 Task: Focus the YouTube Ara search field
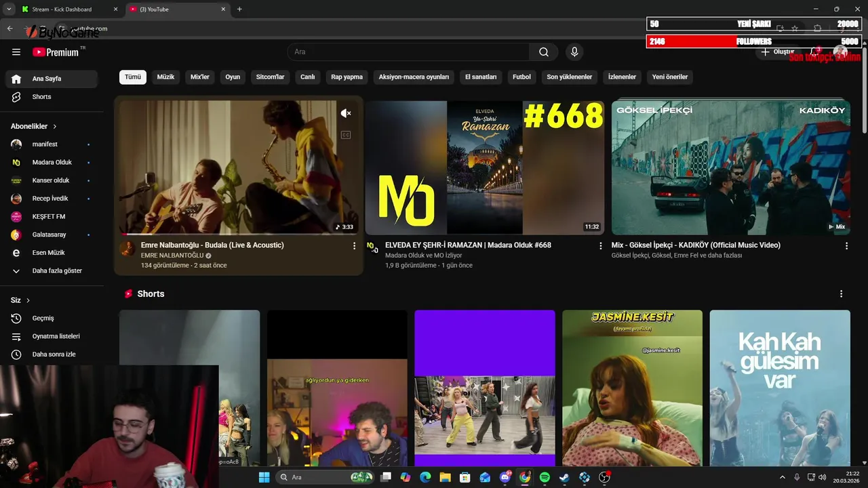(409, 52)
